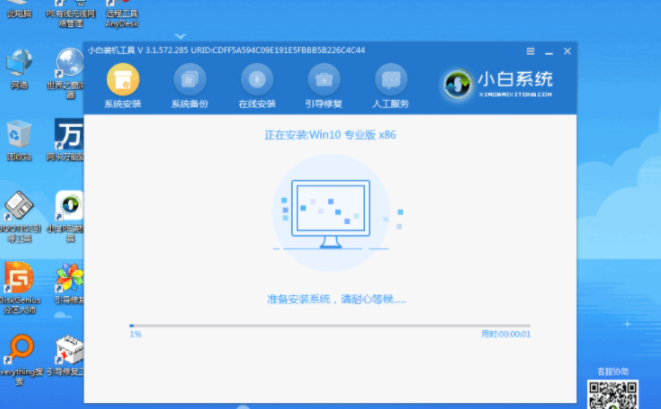Select the 系统安装 tab icon
This screenshot has width=661, height=409.
coord(122,81)
